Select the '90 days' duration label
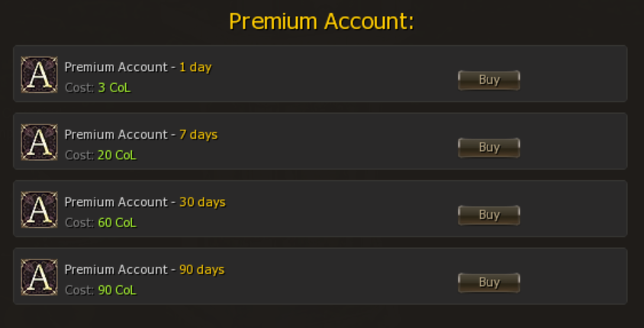The width and height of the screenshot is (644, 328). click(x=202, y=269)
